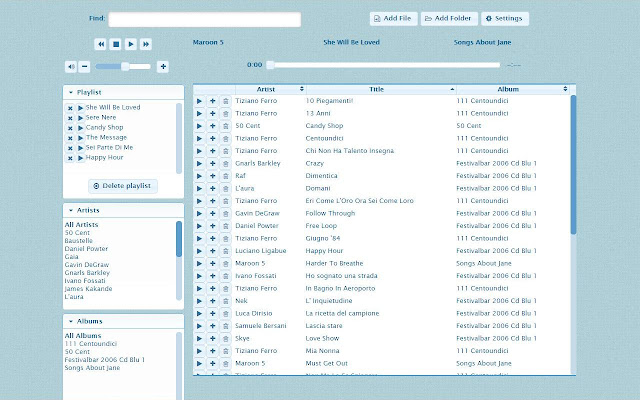Screen dimensions: 640x400
Task: Play Dimentica by Raf
Action: pyautogui.click(x=199, y=176)
